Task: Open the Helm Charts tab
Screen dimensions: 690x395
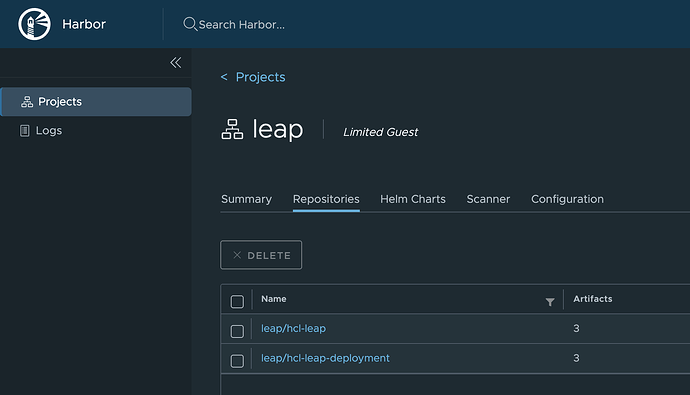Action: (413, 199)
